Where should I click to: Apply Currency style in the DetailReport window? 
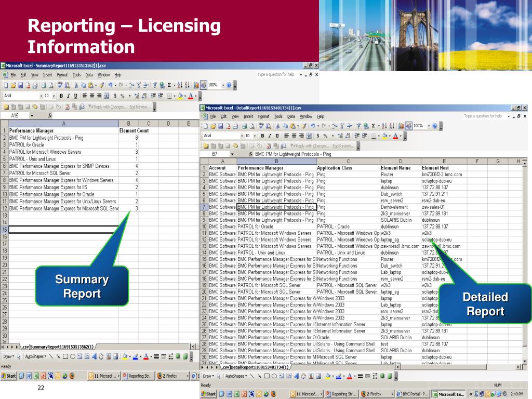318,136
